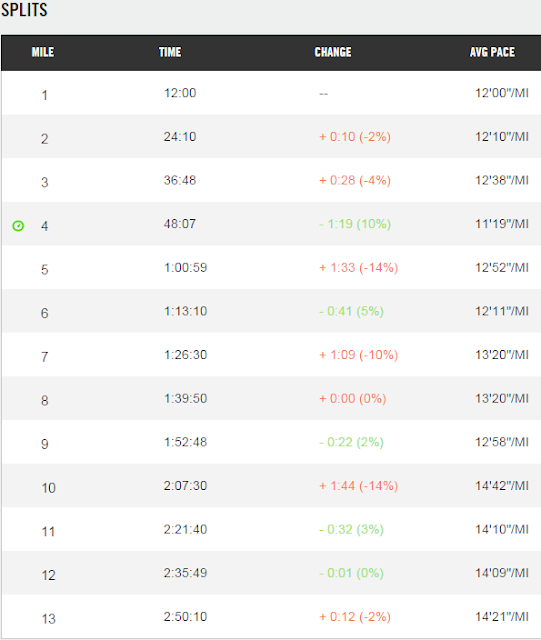Click the change value + 0:00 (0%)
The height and width of the screenshot is (640, 541).
(x=353, y=399)
